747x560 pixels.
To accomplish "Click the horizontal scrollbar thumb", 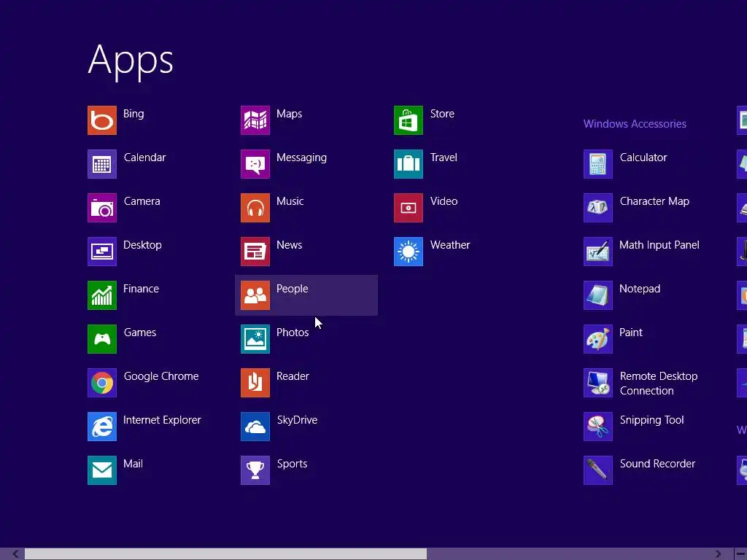I will (226, 554).
